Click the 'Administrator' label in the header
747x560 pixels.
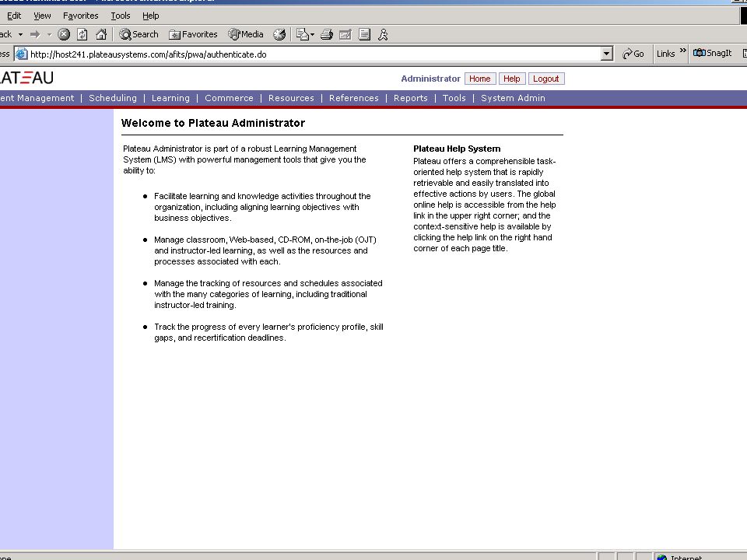click(x=430, y=79)
